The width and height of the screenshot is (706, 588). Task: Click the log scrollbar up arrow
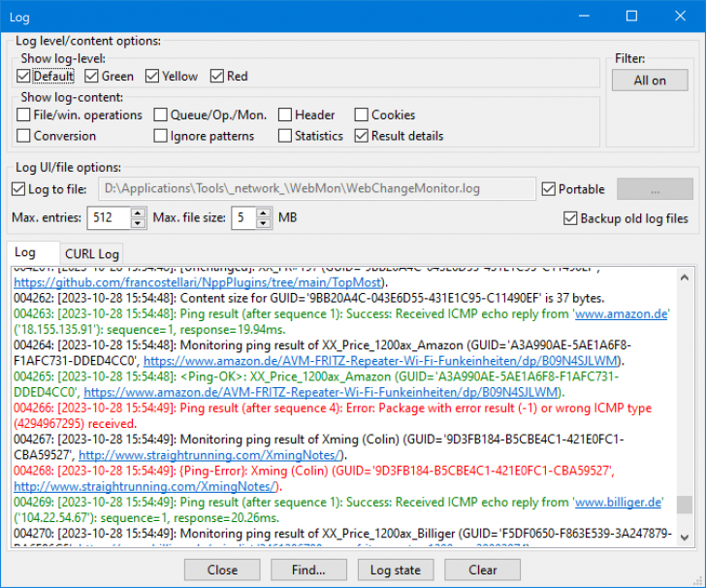[685, 278]
